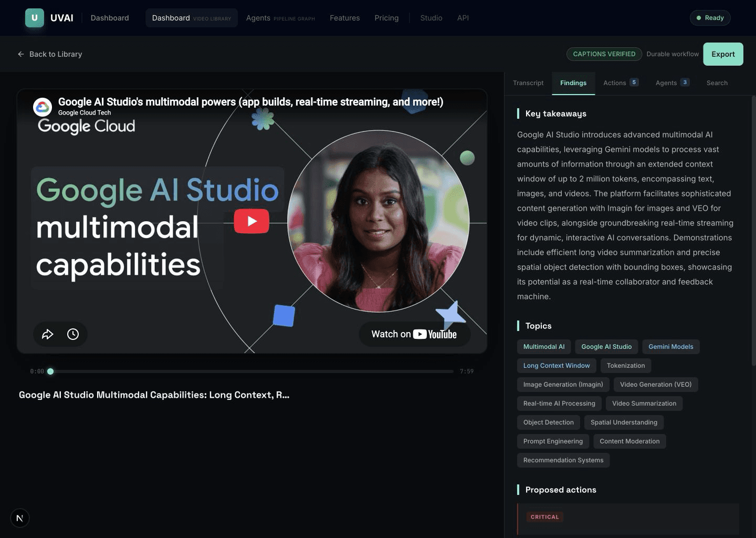Select the Image Generation (Imagin) tag
756x538 pixels.
(563, 385)
